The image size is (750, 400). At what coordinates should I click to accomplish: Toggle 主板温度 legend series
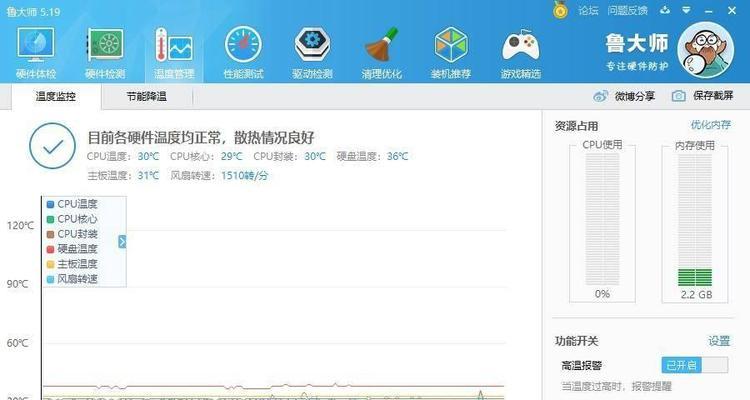coord(72,264)
